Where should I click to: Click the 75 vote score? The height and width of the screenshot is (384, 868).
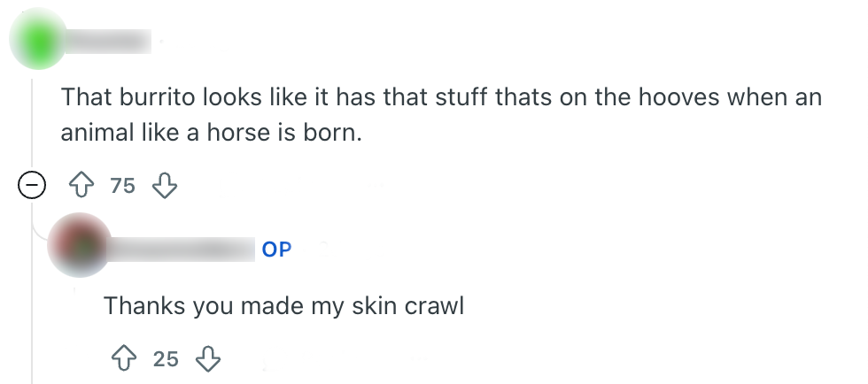click(123, 186)
